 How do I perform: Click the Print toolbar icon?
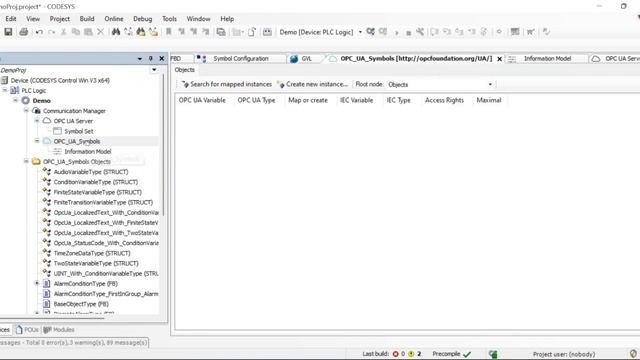click(24, 32)
